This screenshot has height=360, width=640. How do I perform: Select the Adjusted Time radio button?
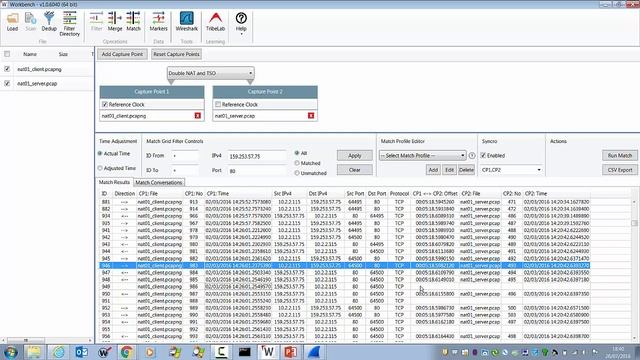(100, 168)
